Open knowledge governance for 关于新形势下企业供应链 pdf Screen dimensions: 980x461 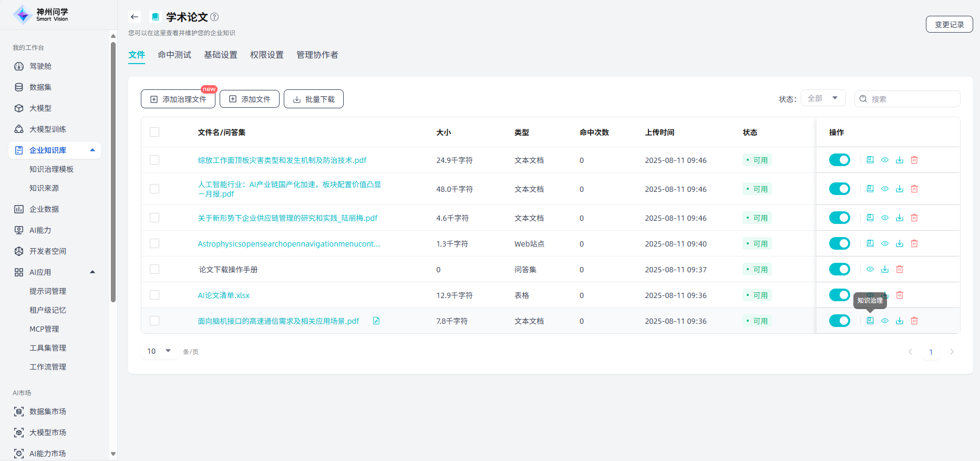870,218
